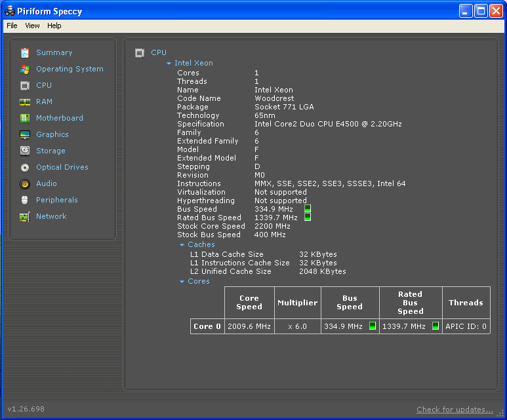This screenshot has width=507, height=420.
Task: Open the View menu
Action: pyautogui.click(x=32, y=26)
